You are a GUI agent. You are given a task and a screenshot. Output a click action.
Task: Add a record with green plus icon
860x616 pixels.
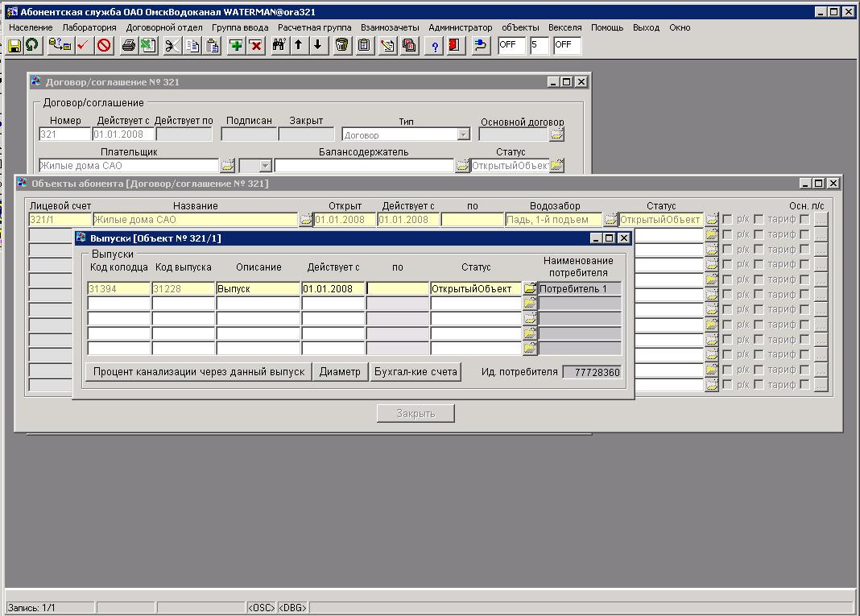(x=236, y=45)
